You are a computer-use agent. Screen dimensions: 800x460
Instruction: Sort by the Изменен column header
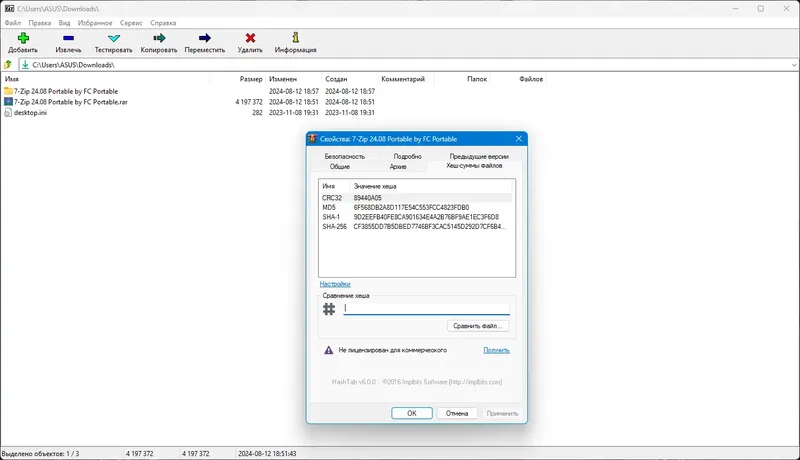coord(293,79)
